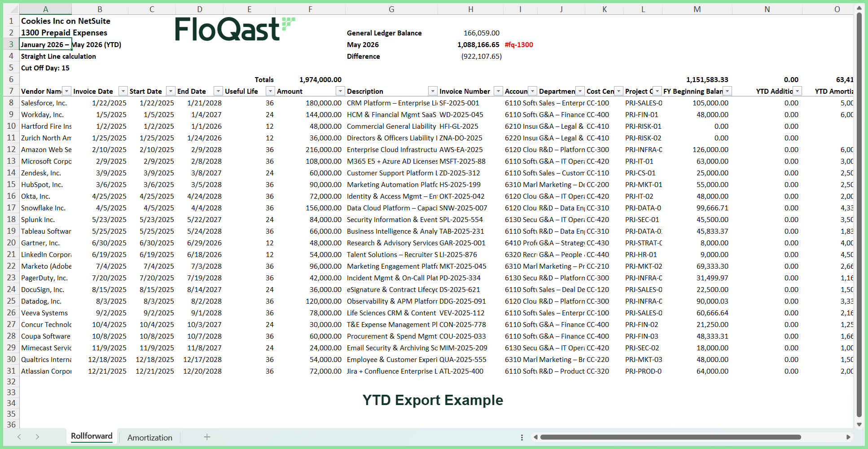Select the 'Straight Line calculation' cell
This screenshot has width=868, height=449.
point(58,56)
